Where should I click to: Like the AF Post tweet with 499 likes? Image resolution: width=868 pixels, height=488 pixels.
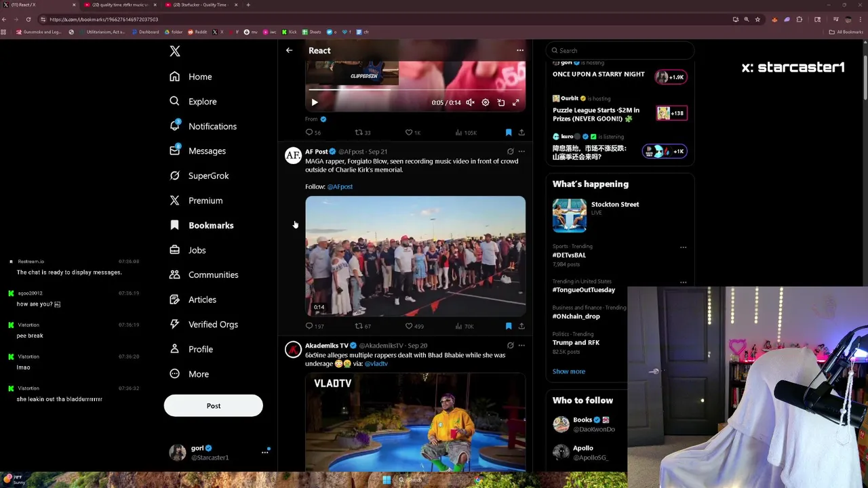(414, 326)
